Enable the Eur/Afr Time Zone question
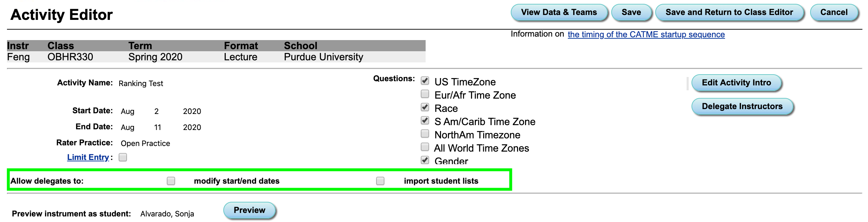 [425, 94]
